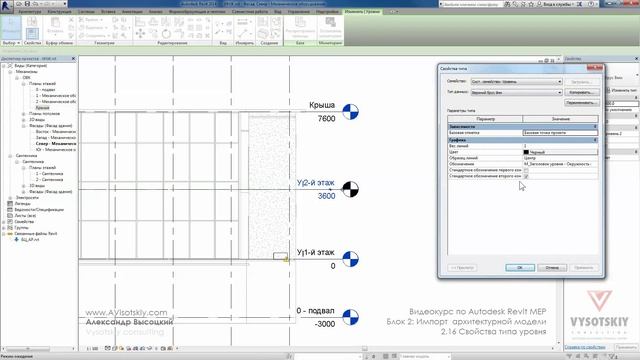640x360 pixels.
Task: Click the 1-й этаж level head symbol
Action: tap(350, 259)
